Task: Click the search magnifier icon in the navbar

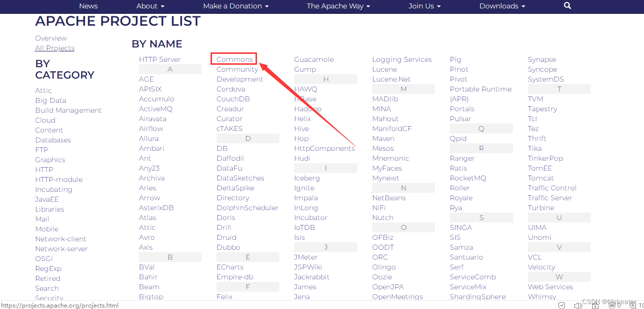Action: 567,6
